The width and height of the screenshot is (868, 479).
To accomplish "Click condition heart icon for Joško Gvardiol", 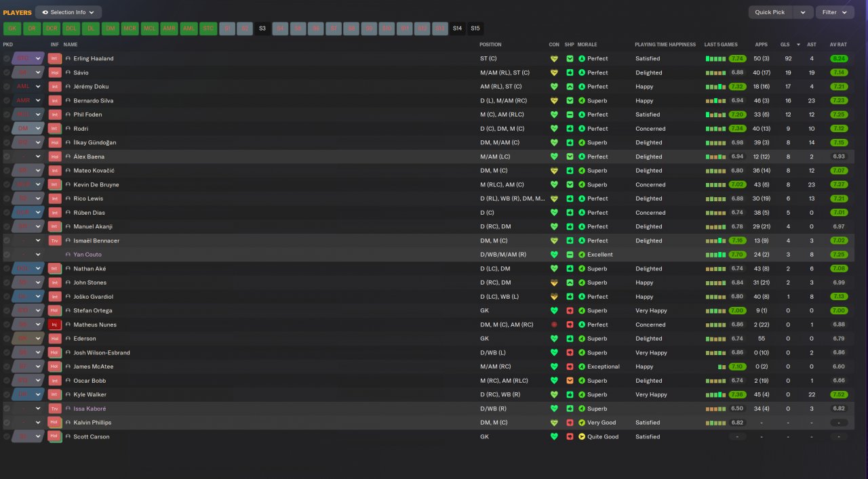I will 554,297.
